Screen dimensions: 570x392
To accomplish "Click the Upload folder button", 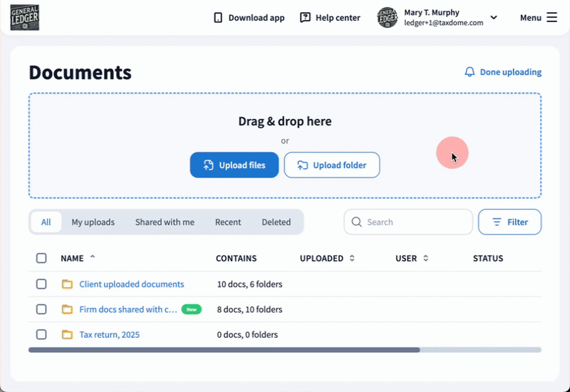I will (x=332, y=165).
